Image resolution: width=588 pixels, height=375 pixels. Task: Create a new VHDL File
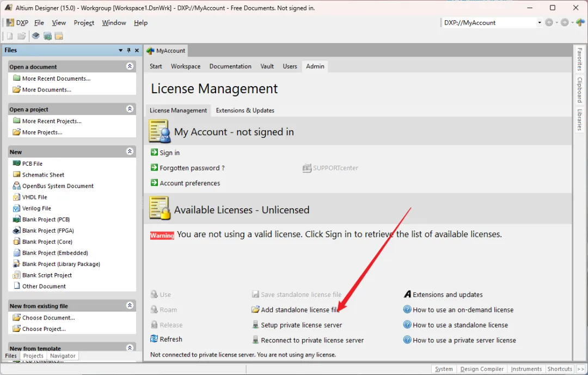coord(34,197)
